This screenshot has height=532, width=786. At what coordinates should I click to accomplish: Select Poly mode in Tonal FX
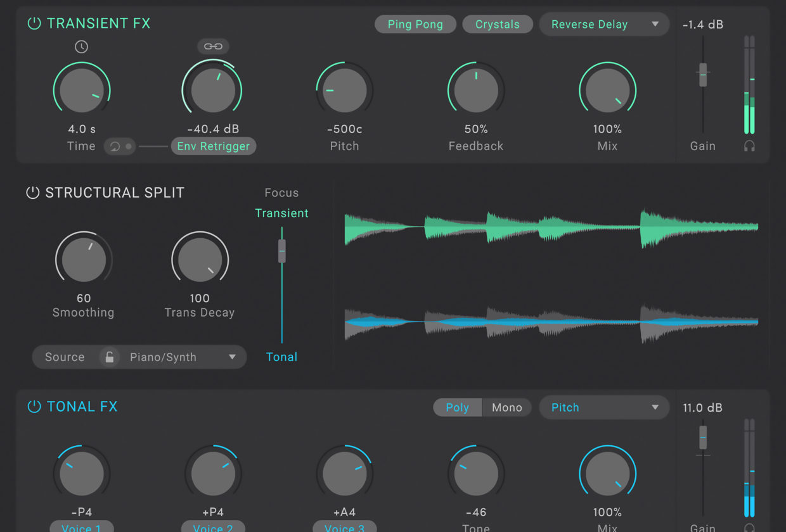[x=457, y=408]
